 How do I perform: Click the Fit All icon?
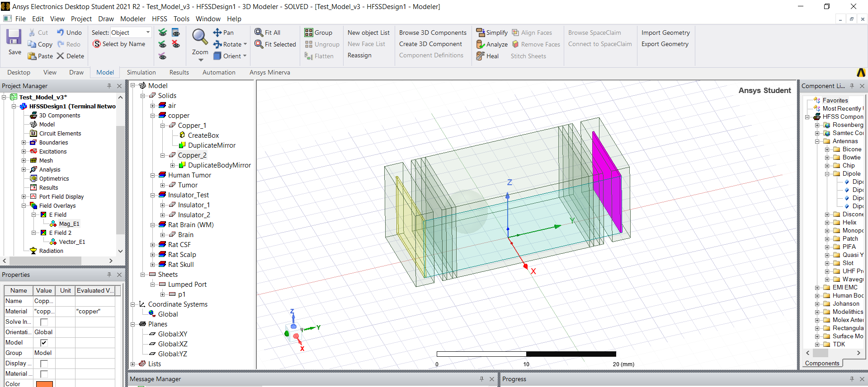tap(259, 33)
